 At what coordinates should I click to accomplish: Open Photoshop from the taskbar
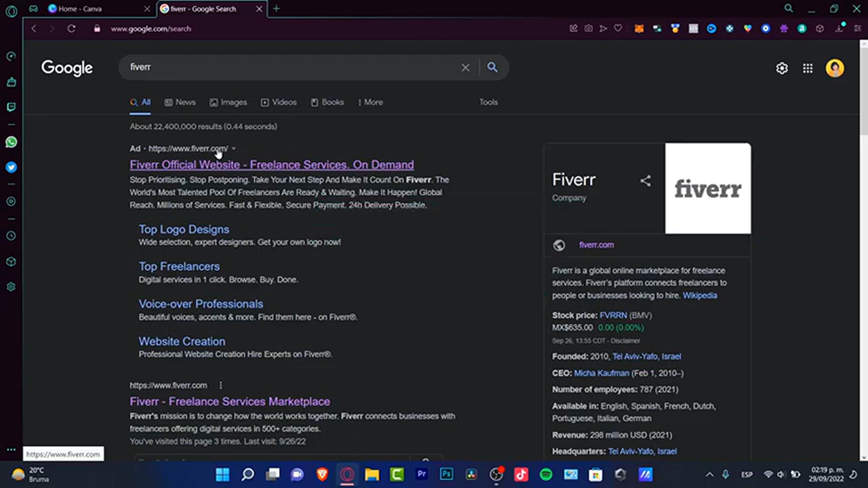point(446,474)
